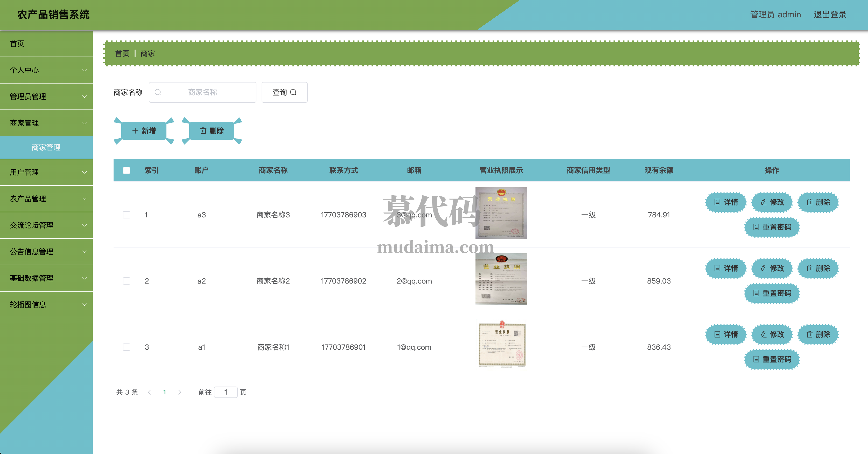Click 退出登录 link in header
This screenshot has height=454, width=868.
point(830,15)
